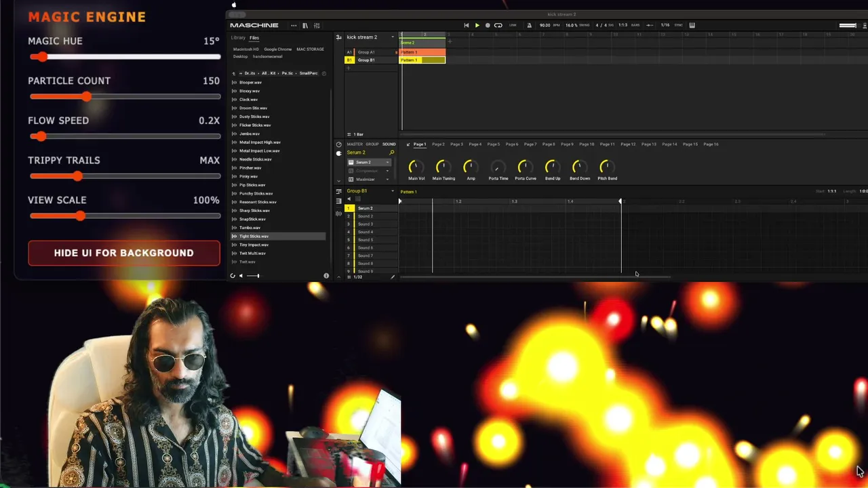This screenshot has height=488, width=868.
Task: Open the Maximizer plug-in slot dropdown
Action: point(388,180)
